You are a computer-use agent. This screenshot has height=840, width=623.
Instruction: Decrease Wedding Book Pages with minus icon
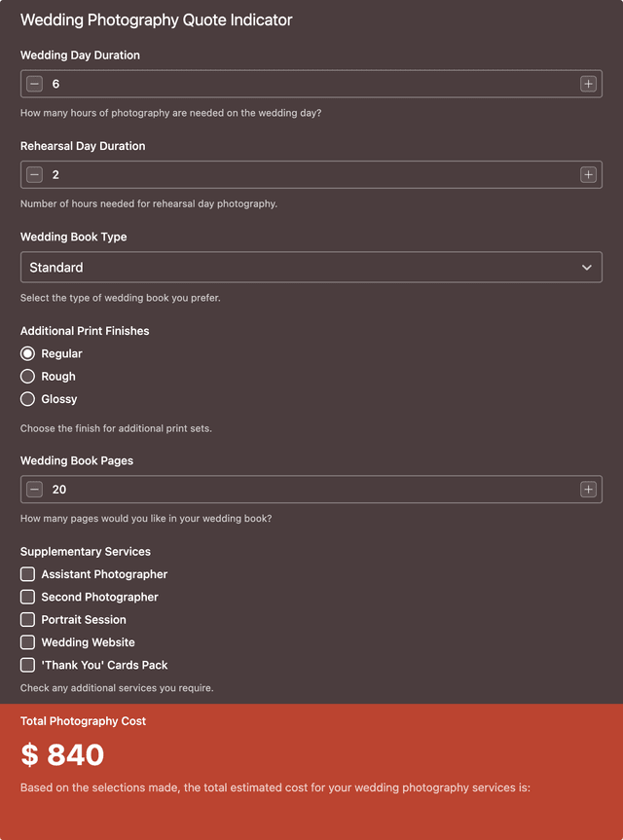coord(35,490)
